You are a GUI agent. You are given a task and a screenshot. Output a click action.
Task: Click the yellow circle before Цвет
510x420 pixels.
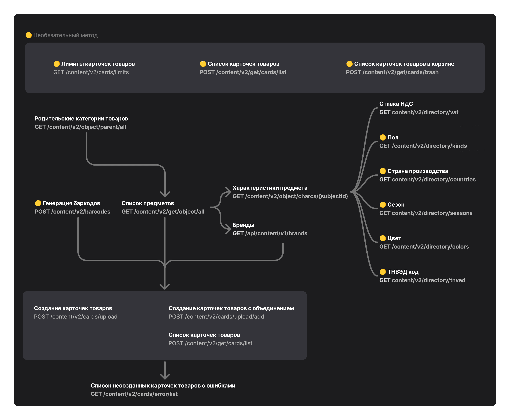383,238
